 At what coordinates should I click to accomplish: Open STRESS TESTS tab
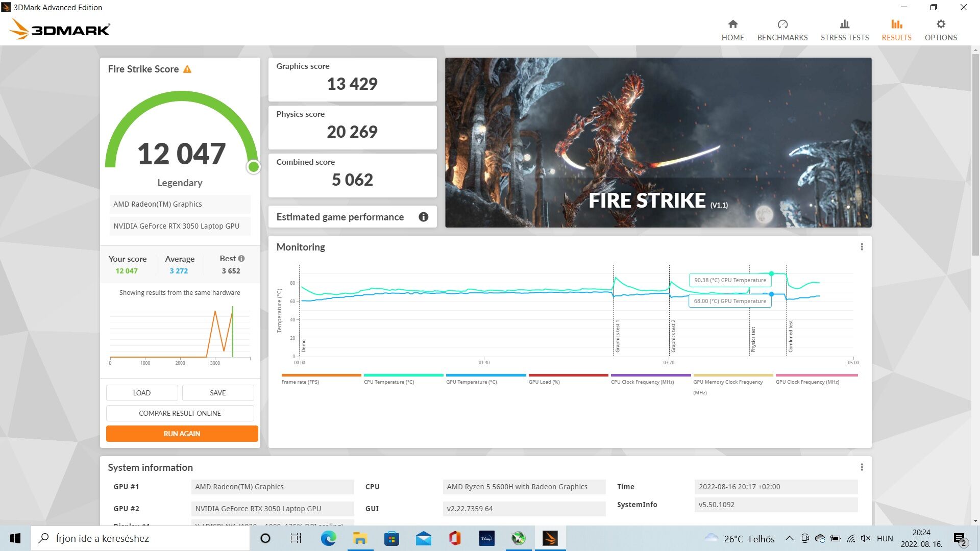[844, 30]
